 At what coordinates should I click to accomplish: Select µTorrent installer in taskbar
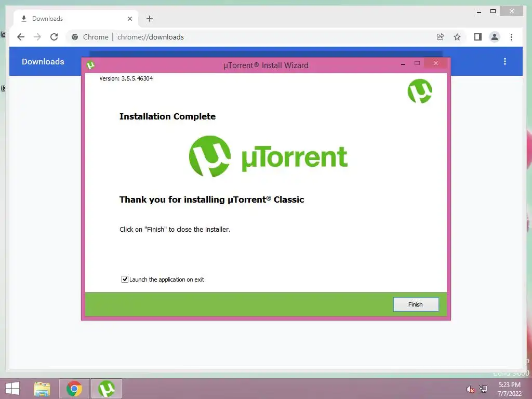point(107,389)
